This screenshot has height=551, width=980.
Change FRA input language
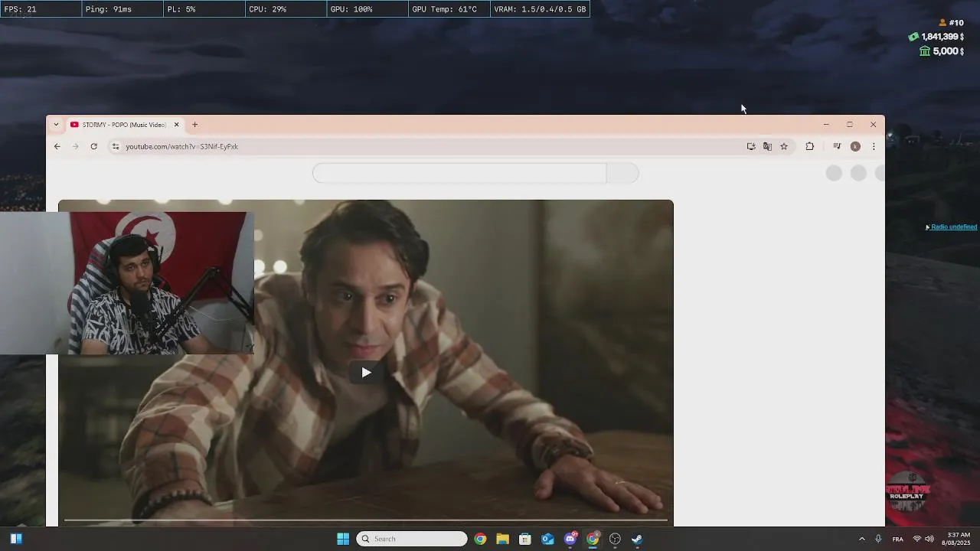[898, 539]
